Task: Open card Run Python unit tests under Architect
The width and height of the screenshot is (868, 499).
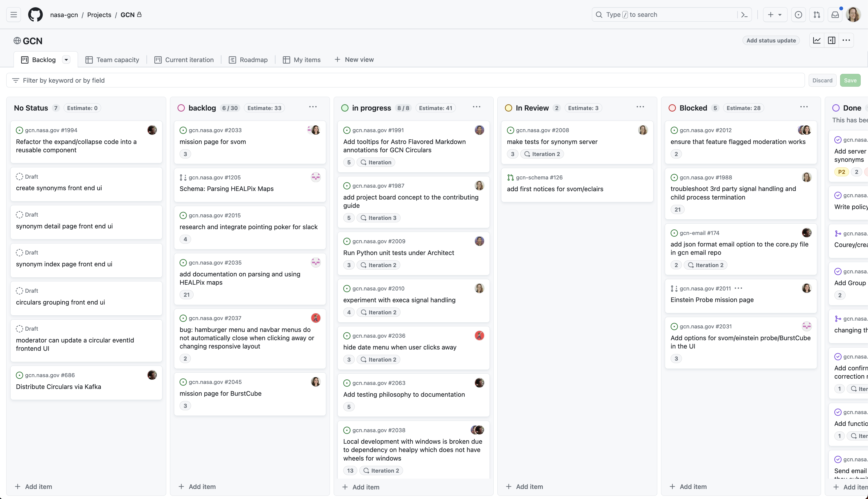Action: (x=399, y=253)
